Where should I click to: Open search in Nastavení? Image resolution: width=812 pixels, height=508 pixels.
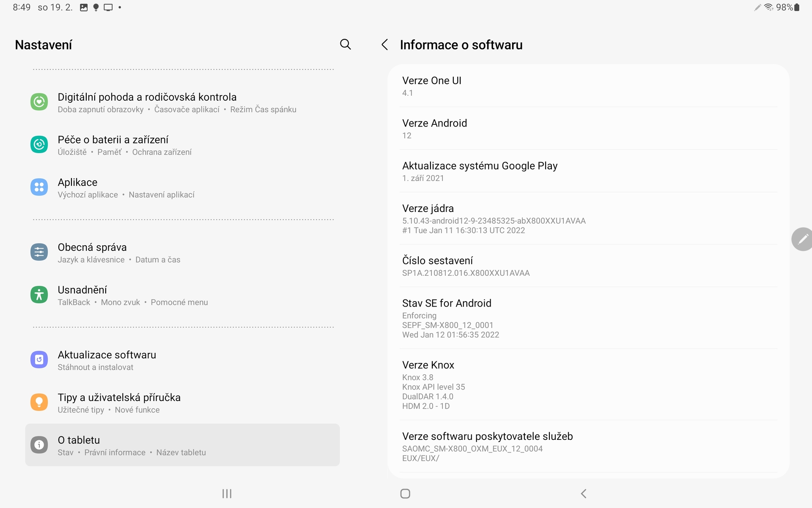pos(345,44)
